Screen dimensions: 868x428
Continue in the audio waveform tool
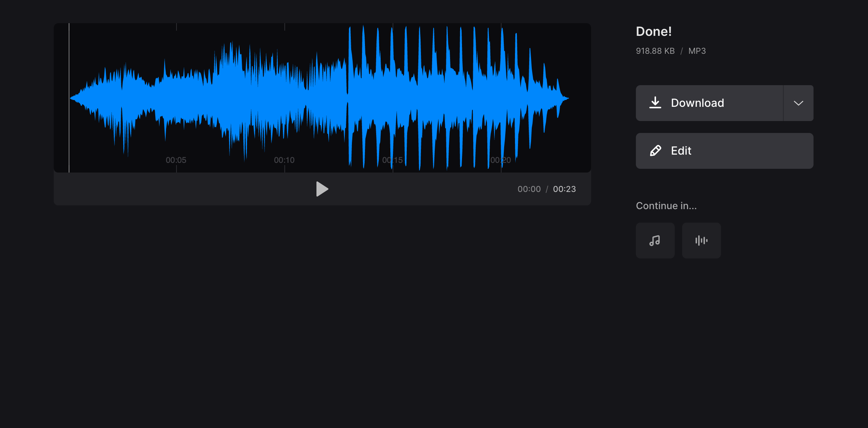coord(701,241)
